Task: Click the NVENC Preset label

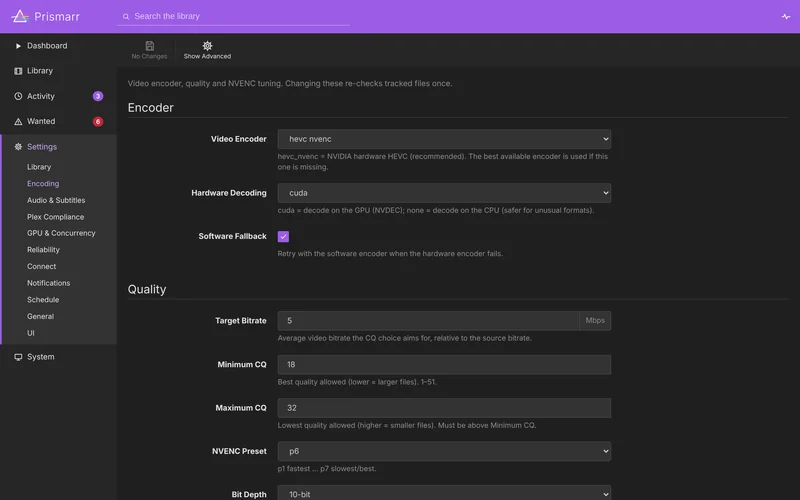Action: coord(239,452)
